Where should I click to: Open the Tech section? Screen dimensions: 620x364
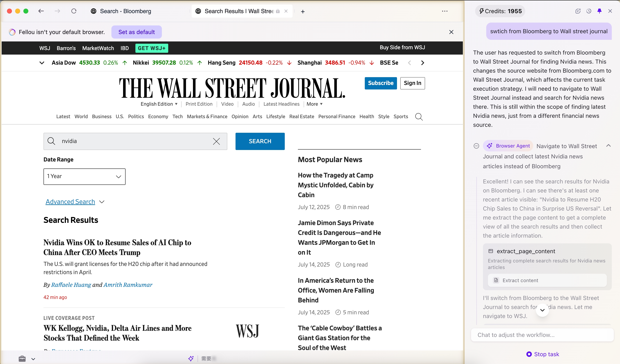pos(177,116)
